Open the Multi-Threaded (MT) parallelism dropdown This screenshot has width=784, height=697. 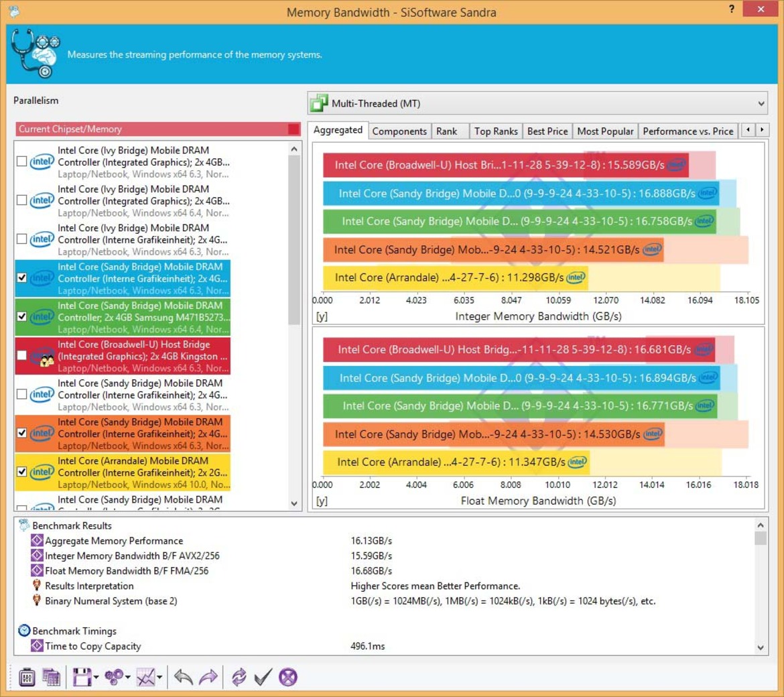click(x=537, y=103)
